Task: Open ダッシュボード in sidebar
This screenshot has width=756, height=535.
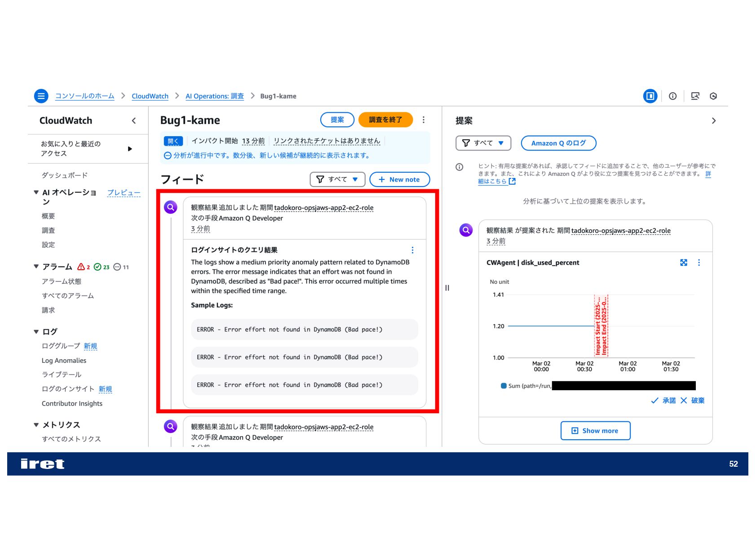Action: click(65, 175)
